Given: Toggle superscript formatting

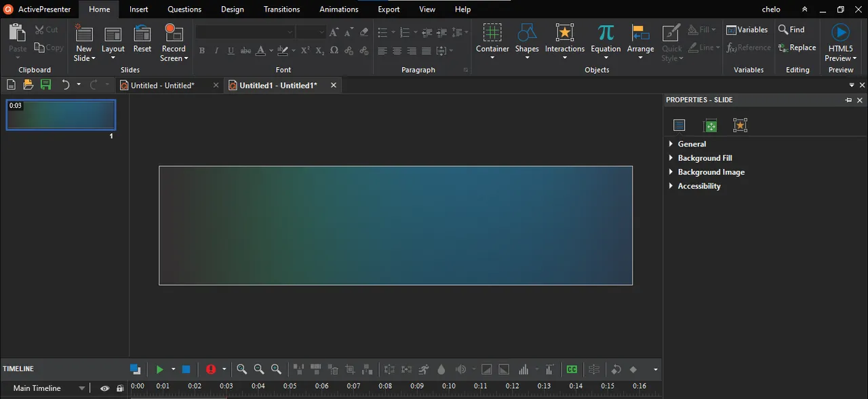Looking at the screenshot, I should pyautogui.click(x=305, y=51).
